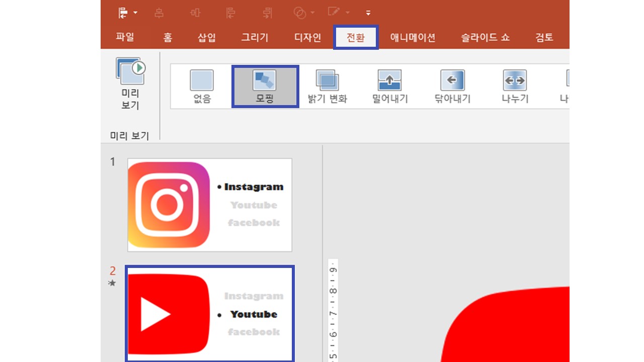The height and width of the screenshot is (362, 644).
Task: Click the edit shape icon
Action: (x=334, y=12)
